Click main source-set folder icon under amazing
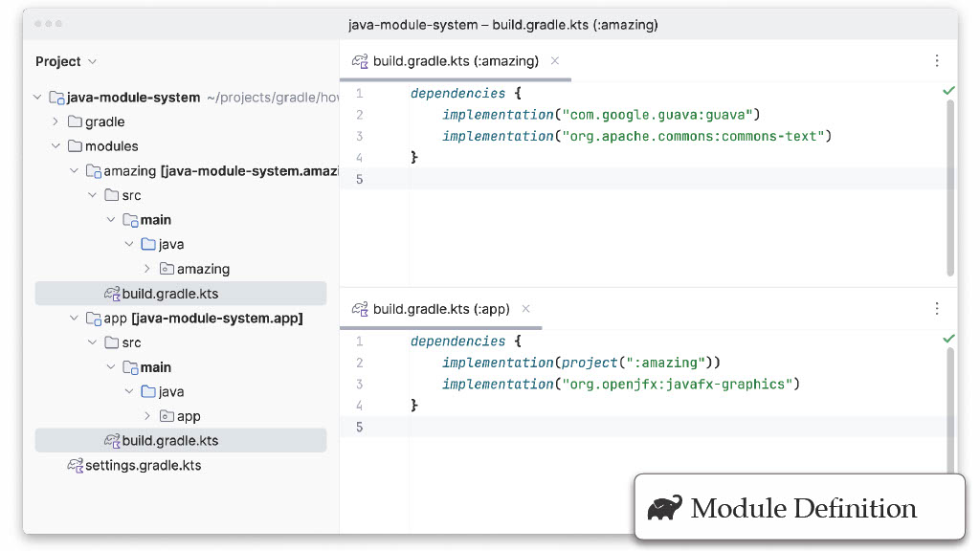 pos(130,220)
